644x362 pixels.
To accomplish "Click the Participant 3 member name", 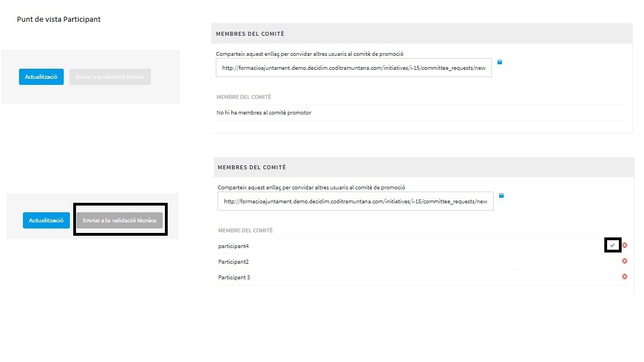I will tap(234, 277).
